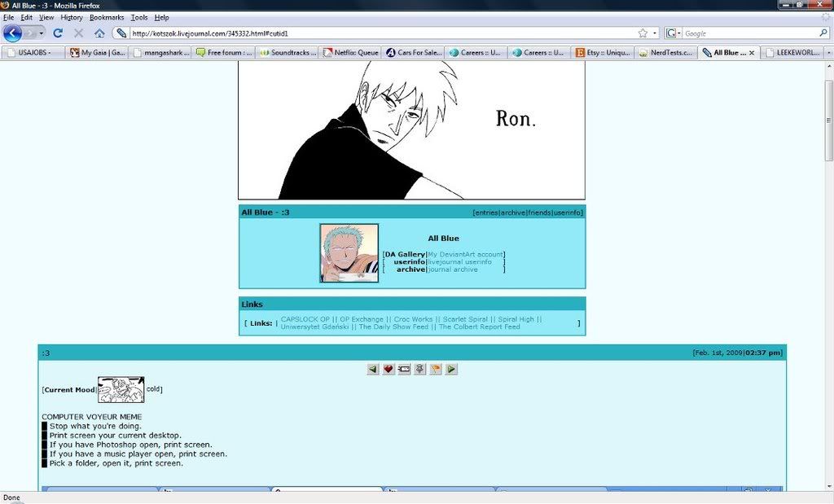This screenshot has width=834, height=504.
Task: Click the "Done" status bar text
Action: [11, 497]
